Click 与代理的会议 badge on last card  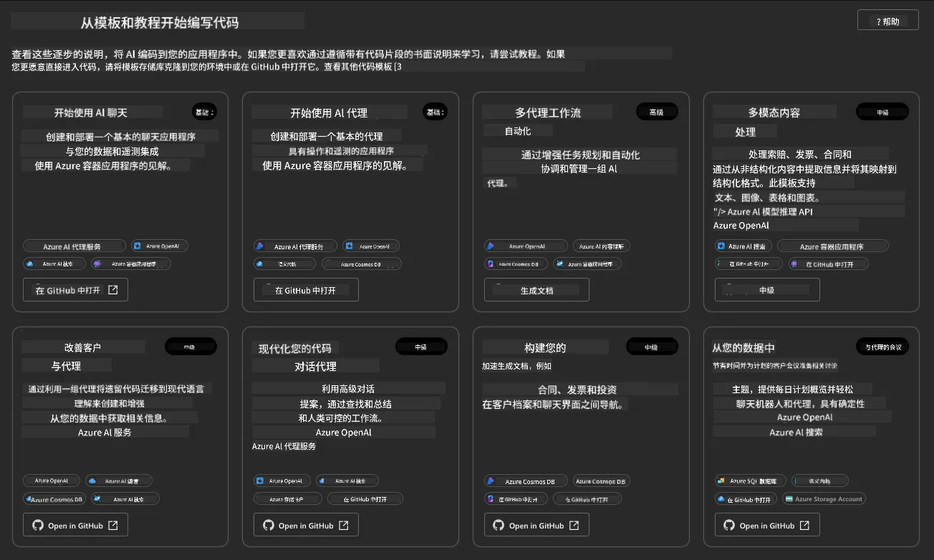pos(882,347)
